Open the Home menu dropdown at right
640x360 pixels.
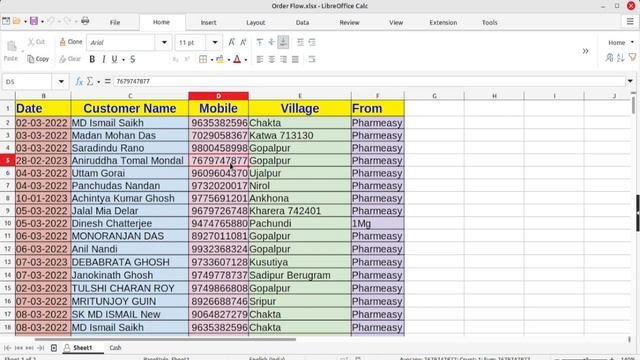[x=621, y=42]
